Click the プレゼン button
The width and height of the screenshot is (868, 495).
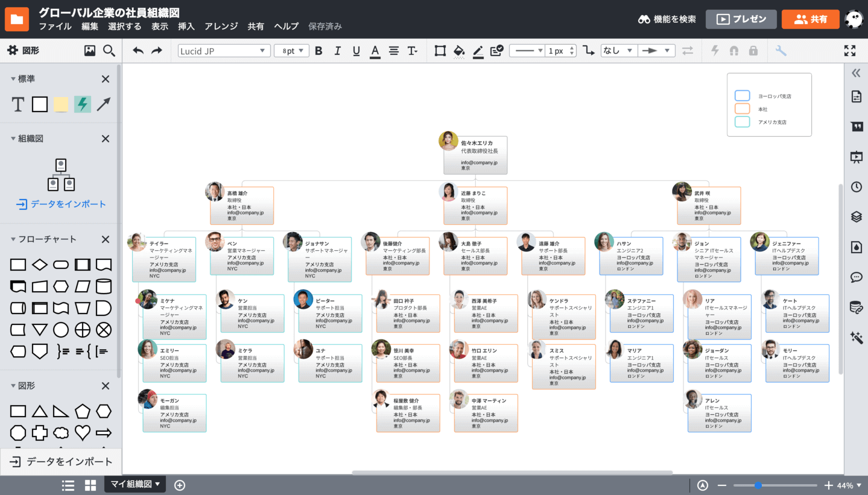[x=741, y=19]
